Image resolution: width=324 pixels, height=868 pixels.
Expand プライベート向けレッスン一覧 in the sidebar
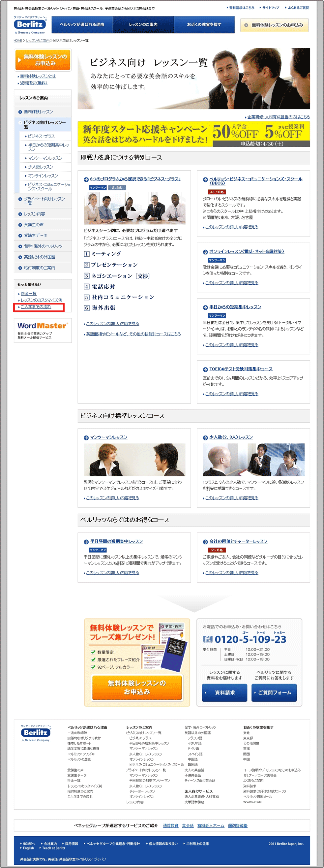[44, 201]
